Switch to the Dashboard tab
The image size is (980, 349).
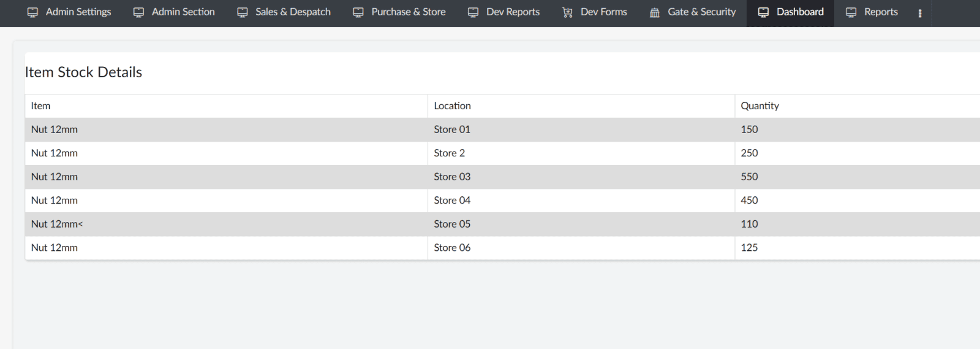pyautogui.click(x=791, y=12)
